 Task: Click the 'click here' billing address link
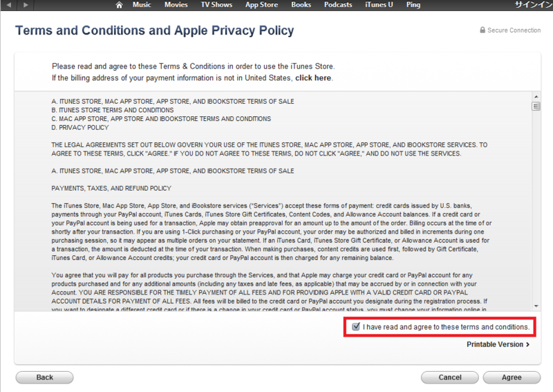[313, 77]
